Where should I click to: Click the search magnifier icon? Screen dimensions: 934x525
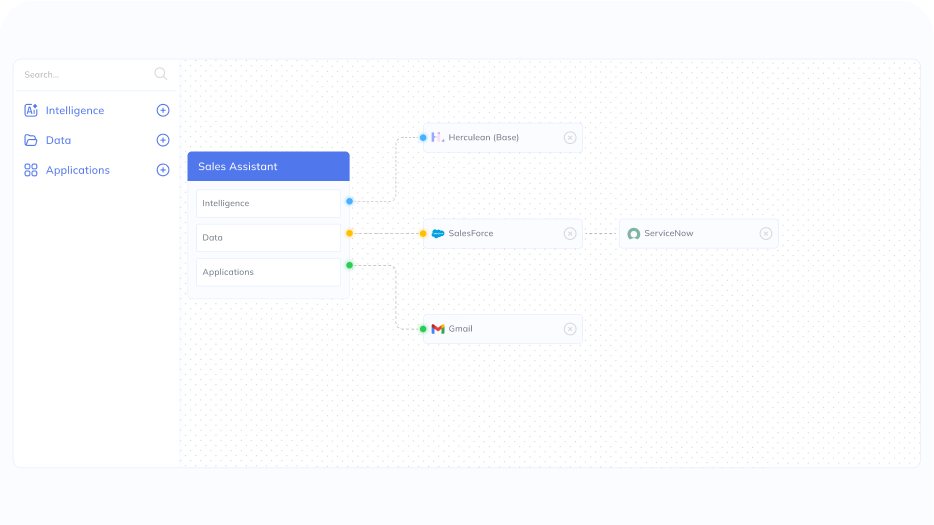coord(161,74)
